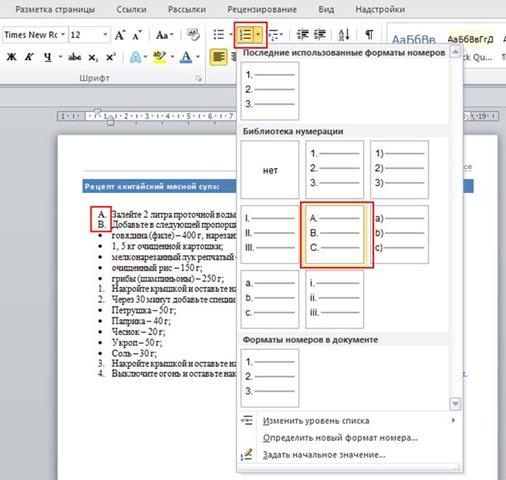This screenshot has width=506, height=480.
Task: Expand bullets dropdown arrow
Action: point(230,34)
